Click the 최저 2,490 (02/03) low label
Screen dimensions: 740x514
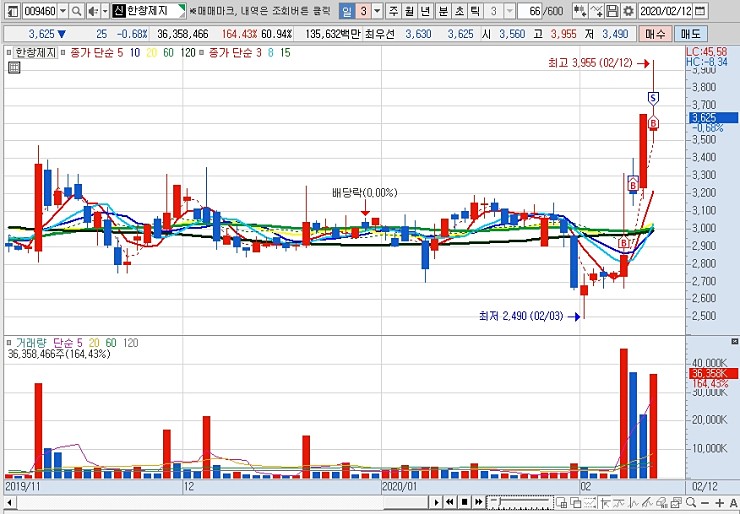[521, 316]
